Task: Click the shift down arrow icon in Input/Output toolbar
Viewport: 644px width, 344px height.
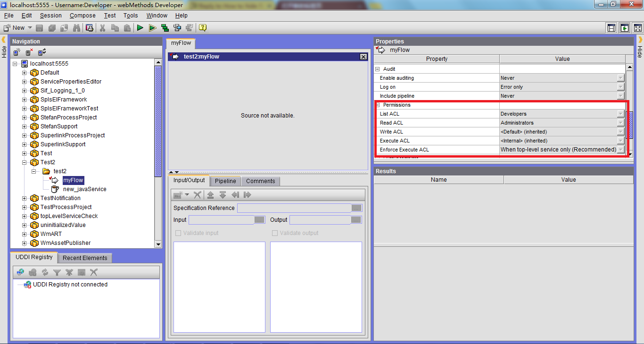Action: pyautogui.click(x=223, y=195)
